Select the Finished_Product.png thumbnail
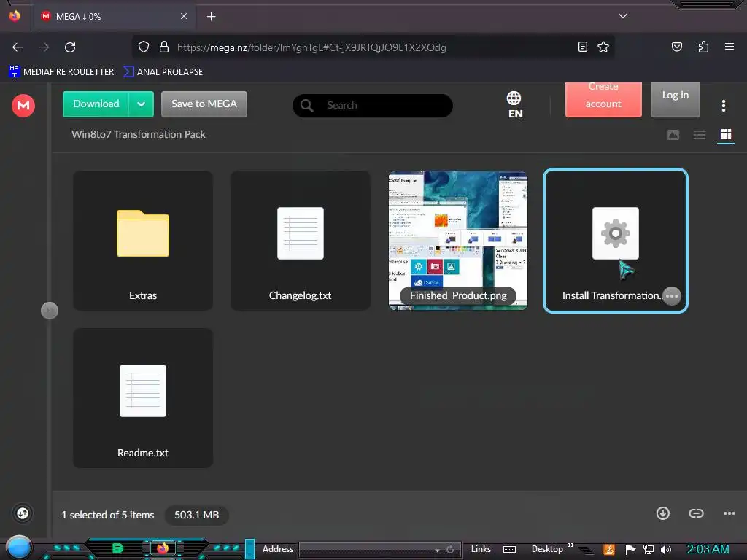 click(x=458, y=241)
